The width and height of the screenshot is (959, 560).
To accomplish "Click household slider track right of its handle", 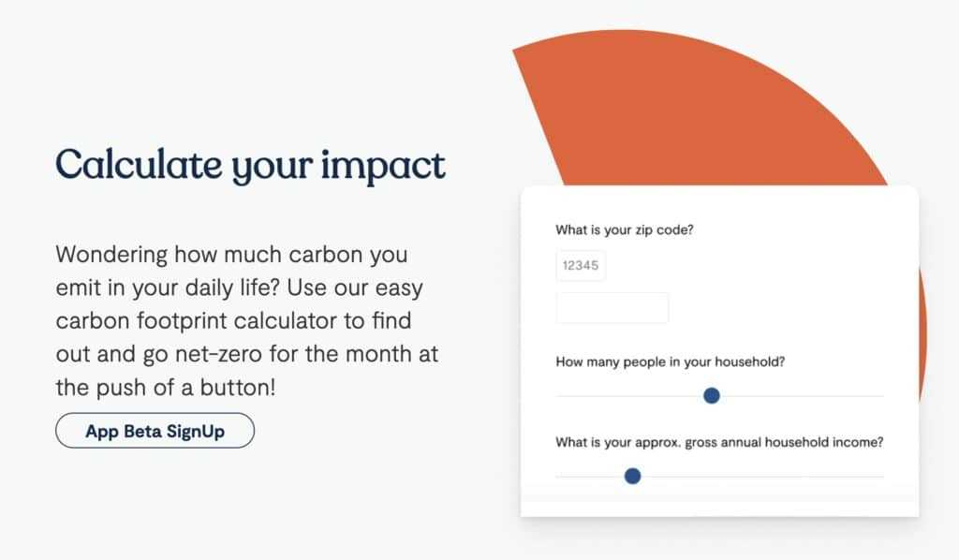I will [x=802, y=396].
